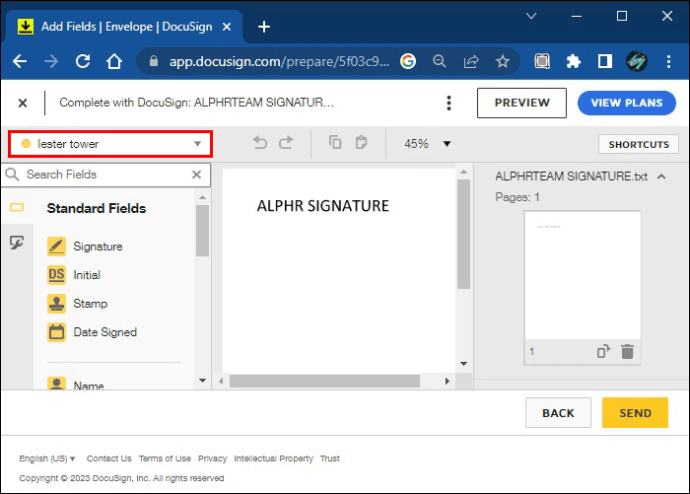The width and height of the screenshot is (690, 494).
Task: Select the custom fields palette tab
Action: 17,242
